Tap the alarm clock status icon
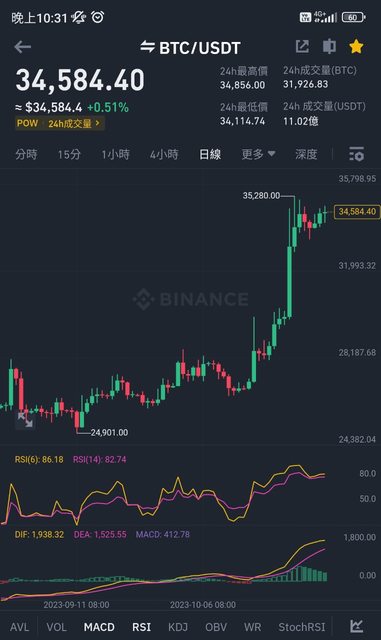The height and width of the screenshot is (640, 381). (x=98, y=17)
